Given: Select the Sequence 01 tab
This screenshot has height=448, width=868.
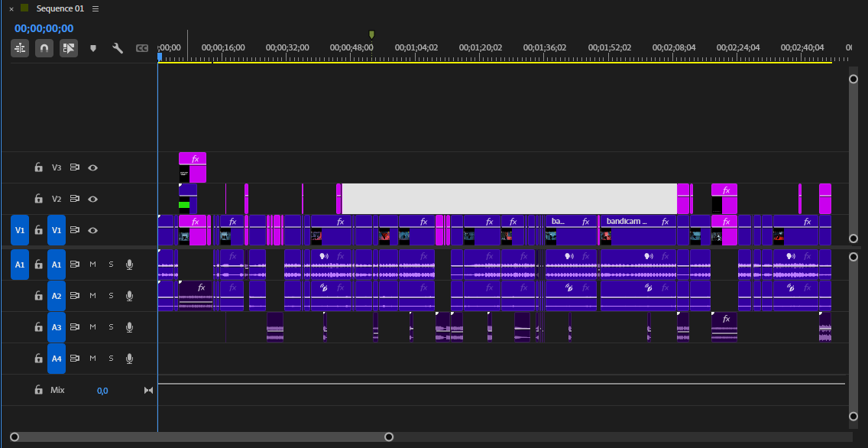Looking at the screenshot, I should (60, 9).
